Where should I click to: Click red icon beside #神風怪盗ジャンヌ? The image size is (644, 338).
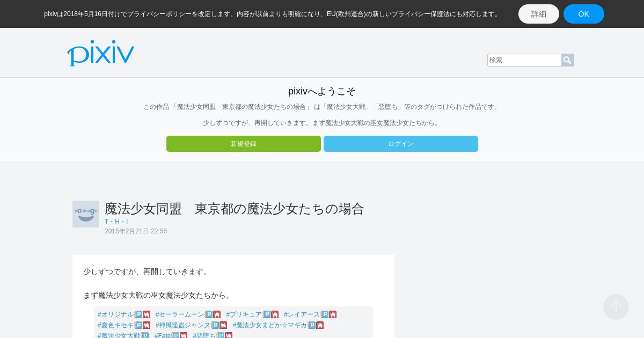pyautogui.click(x=223, y=325)
